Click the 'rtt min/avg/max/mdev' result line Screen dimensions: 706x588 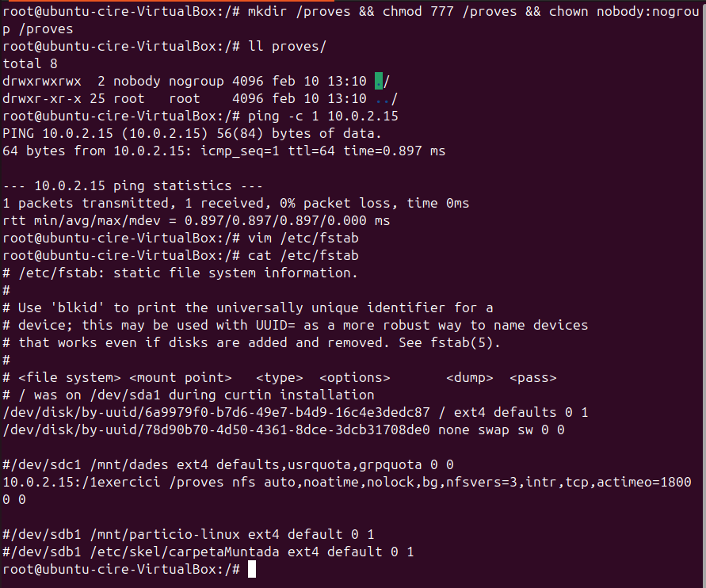click(x=197, y=220)
